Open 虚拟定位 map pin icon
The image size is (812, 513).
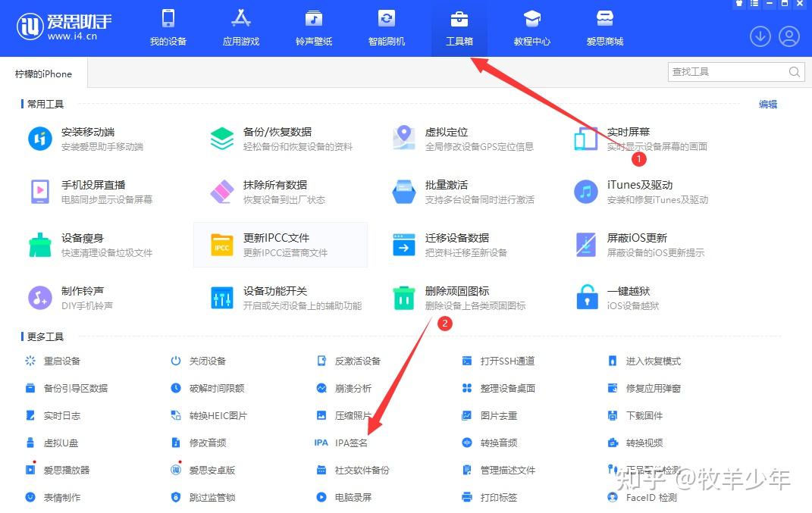click(x=404, y=138)
